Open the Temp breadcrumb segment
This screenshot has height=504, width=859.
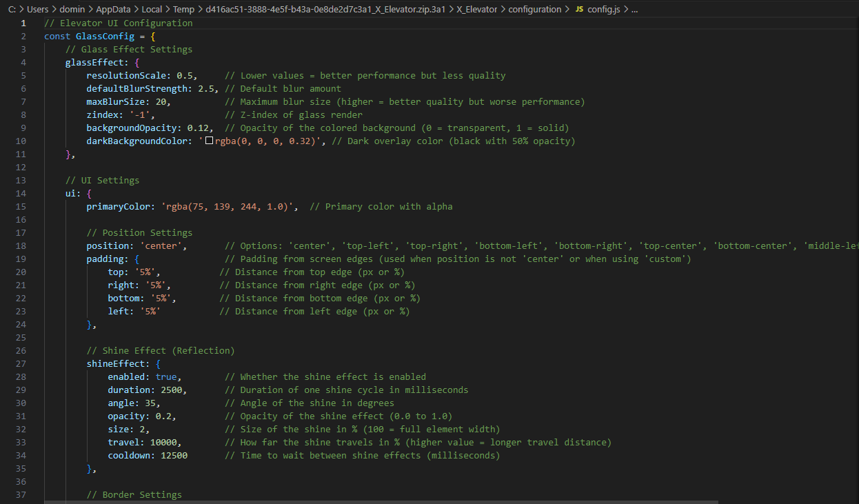pos(183,10)
